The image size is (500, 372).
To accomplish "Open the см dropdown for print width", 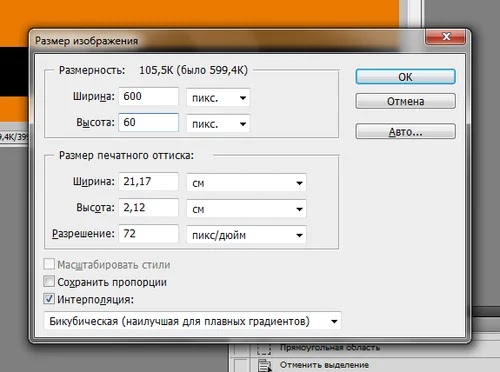I will coord(246,183).
